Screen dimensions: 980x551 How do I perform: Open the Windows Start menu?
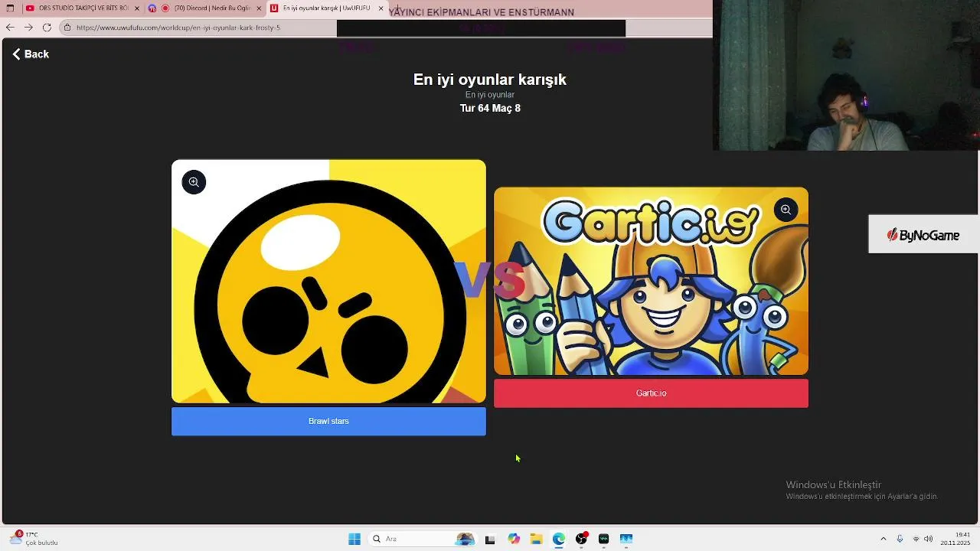point(354,539)
